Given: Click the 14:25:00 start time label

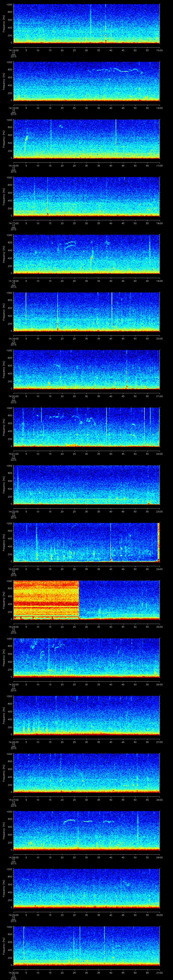Looking at the screenshot, I should 13,684.
